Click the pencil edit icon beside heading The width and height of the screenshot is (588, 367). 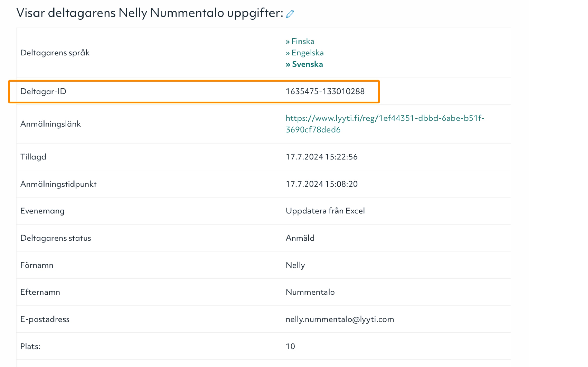pos(290,14)
